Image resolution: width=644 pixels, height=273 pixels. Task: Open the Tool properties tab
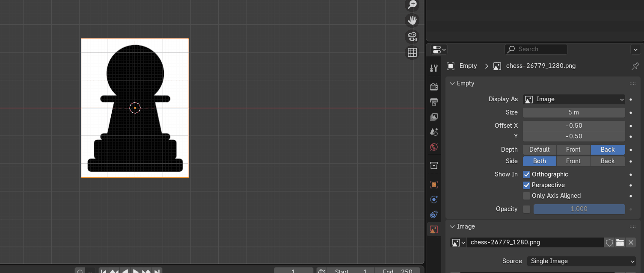click(x=434, y=68)
